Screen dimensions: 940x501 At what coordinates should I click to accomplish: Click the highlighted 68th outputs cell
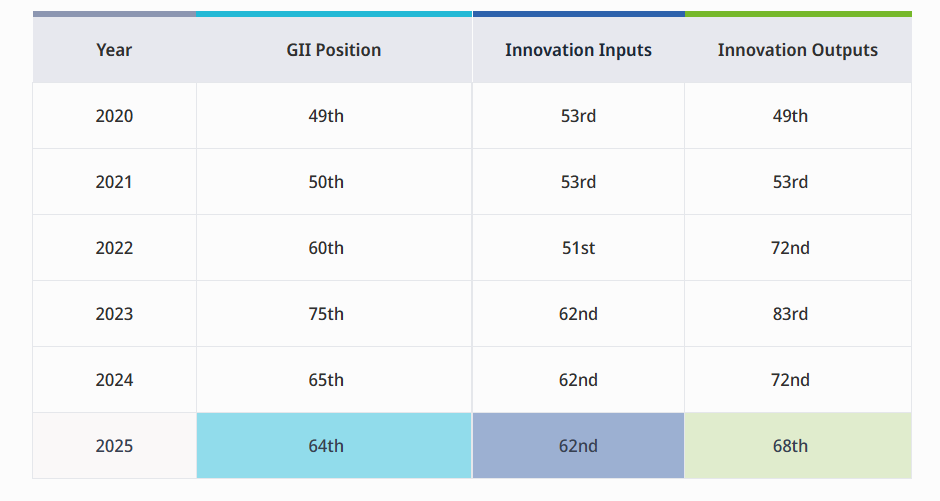coord(797,446)
